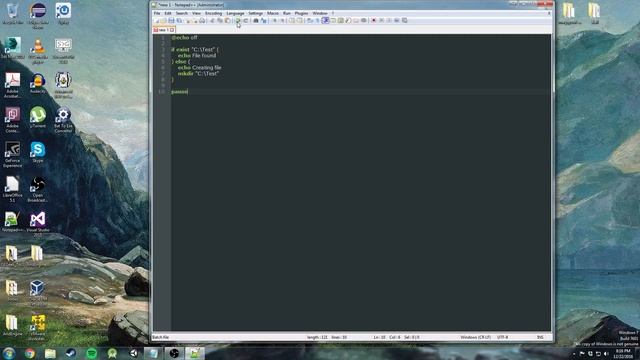The image size is (640, 360).
Task: Select the GeForce Experience desktop icon
Action: pos(12,154)
